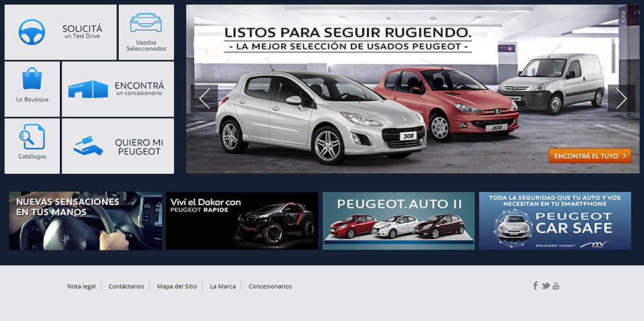Select ENCONTRÁ un concesionario text
The width and height of the screenshot is (644, 321).
(x=139, y=88)
